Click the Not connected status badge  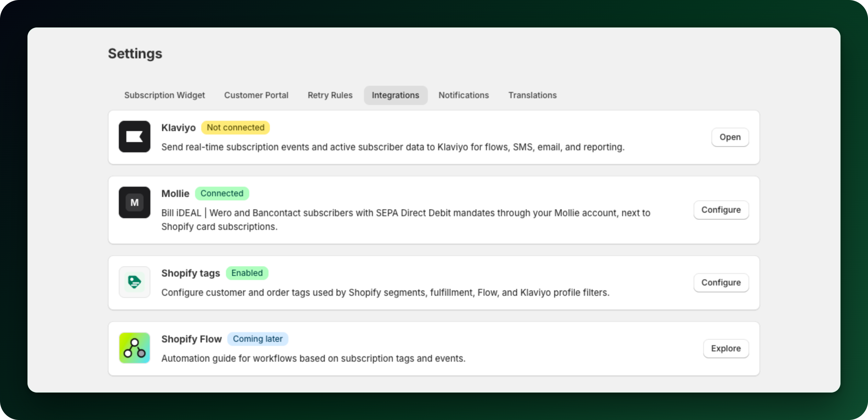tap(236, 128)
